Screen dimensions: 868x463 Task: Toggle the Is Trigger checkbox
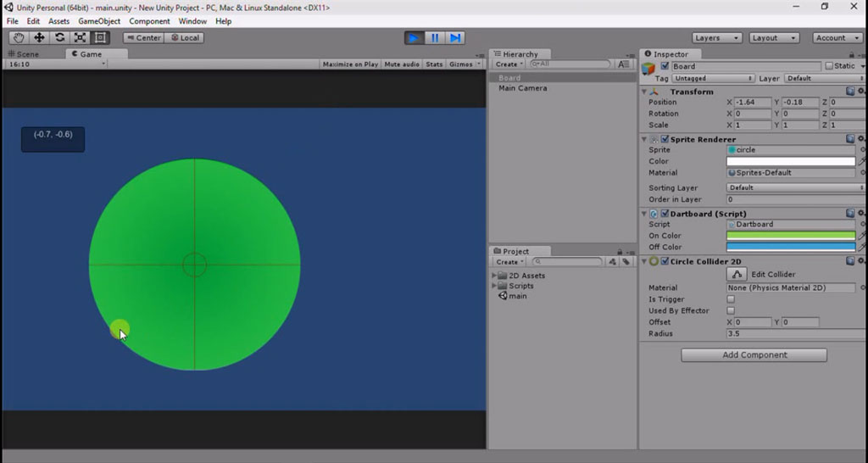pyautogui.click(x=731, y=299)
